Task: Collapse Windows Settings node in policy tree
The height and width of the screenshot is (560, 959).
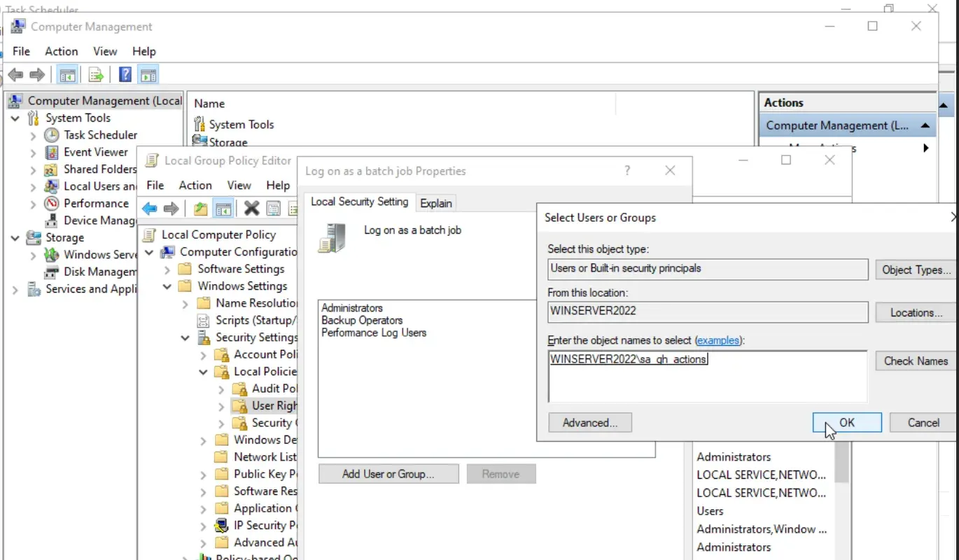Action: pyautogui.click(x=167, y=286)
